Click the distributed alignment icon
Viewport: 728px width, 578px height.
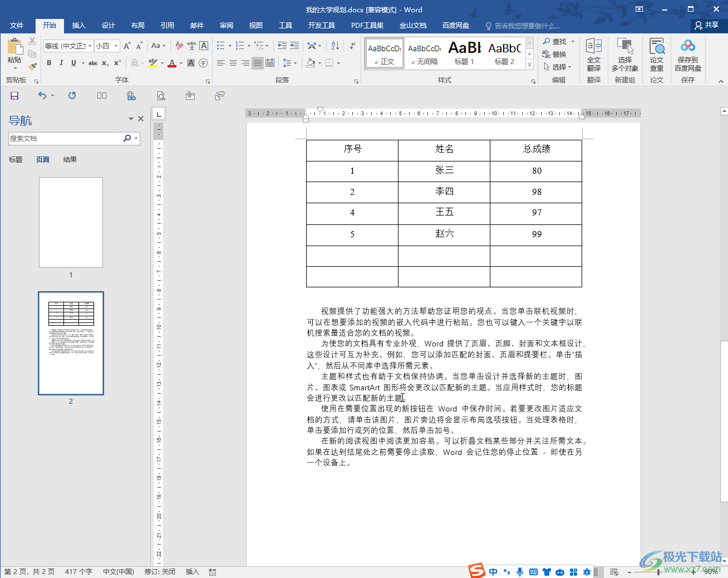point(270,63)
